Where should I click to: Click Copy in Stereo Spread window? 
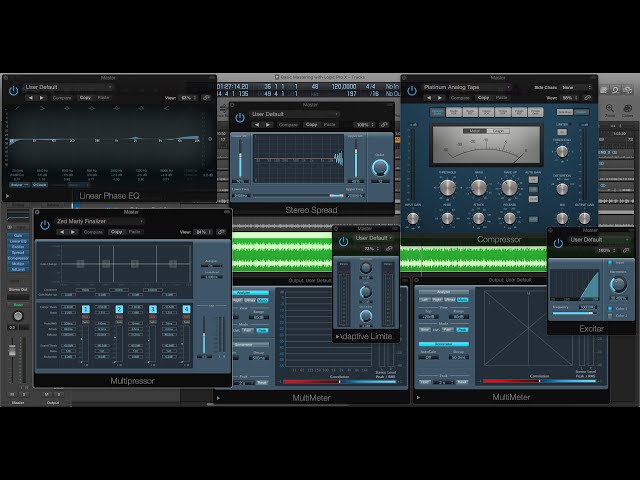(x=311, y=124)
